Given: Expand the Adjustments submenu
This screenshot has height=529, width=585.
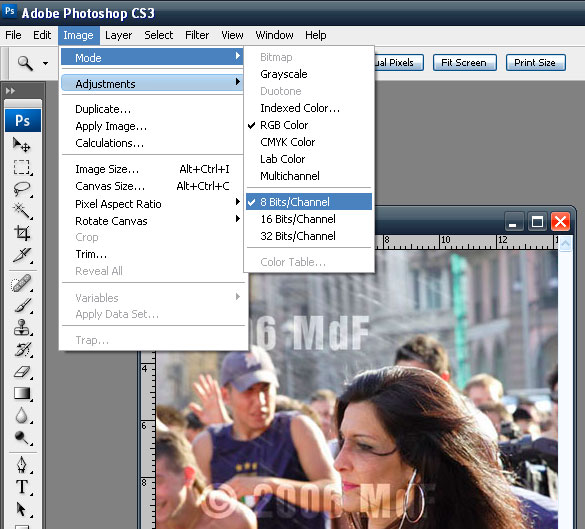Looking at the screenshot, I should click(153, 84).
